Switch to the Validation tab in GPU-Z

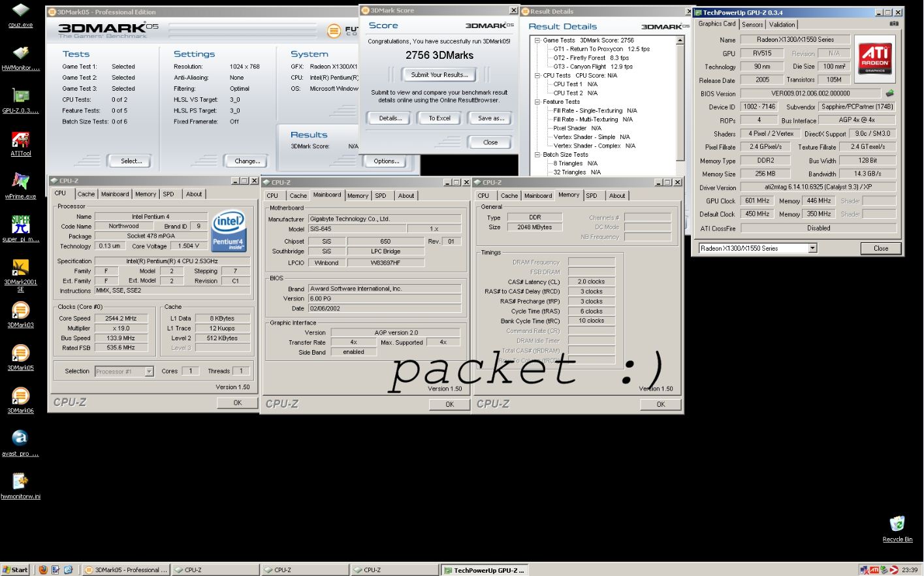[782, 24]
